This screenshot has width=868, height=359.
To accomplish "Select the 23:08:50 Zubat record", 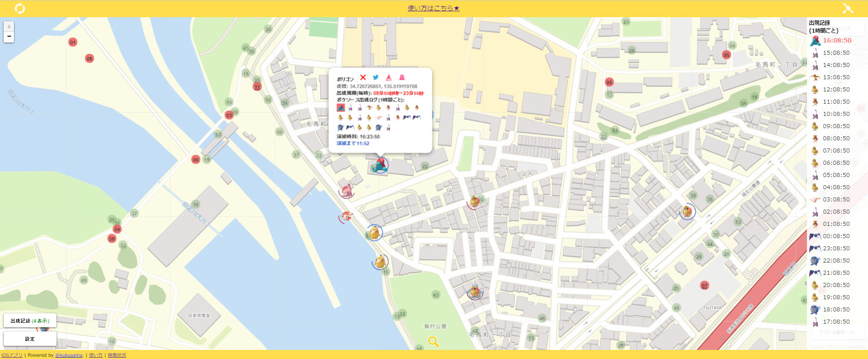I will pyautogui.click(x=831, y=248).
